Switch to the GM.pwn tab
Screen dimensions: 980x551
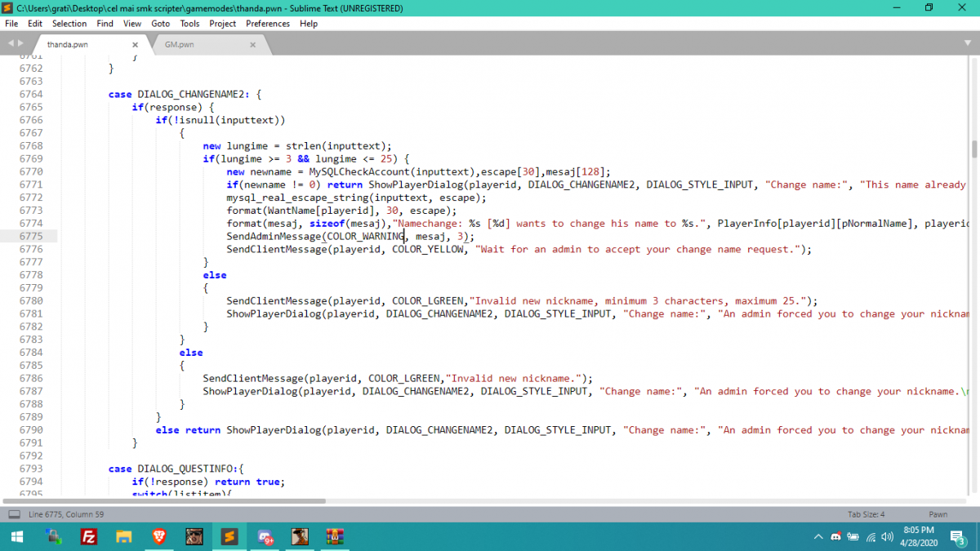click(x=180, y=45)
